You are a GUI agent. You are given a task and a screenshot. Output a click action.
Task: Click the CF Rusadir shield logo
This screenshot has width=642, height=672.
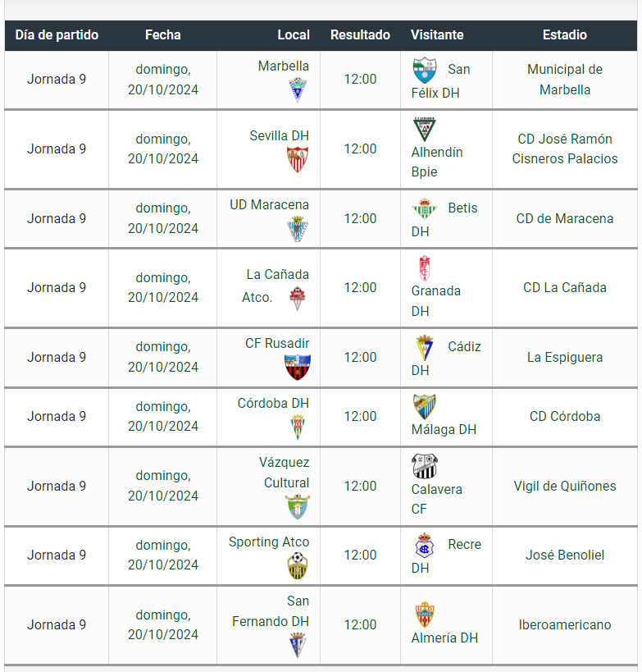(x=298, y=368)
